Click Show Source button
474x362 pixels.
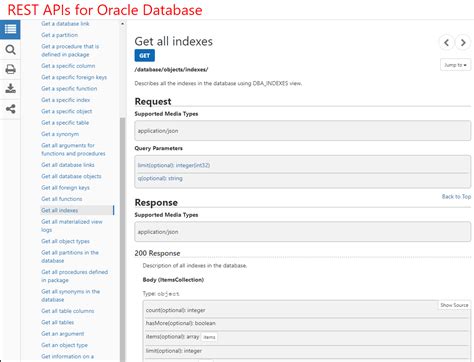(x=454, y=305)
